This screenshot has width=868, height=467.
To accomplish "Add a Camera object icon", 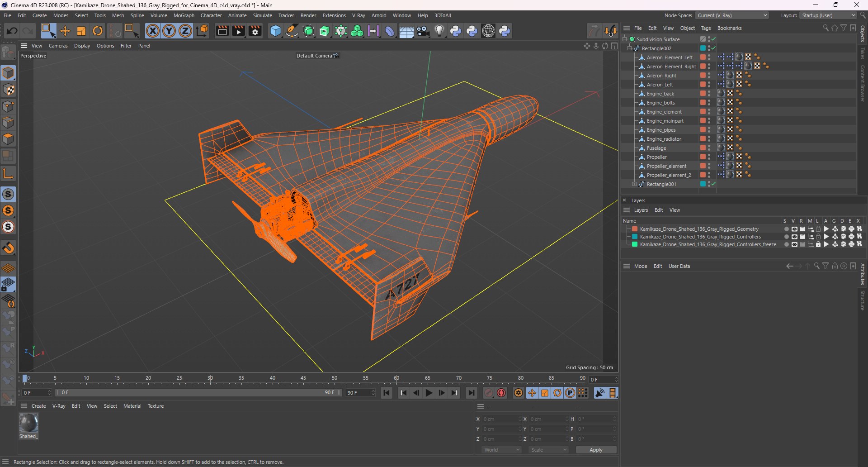I will [423, 31].
